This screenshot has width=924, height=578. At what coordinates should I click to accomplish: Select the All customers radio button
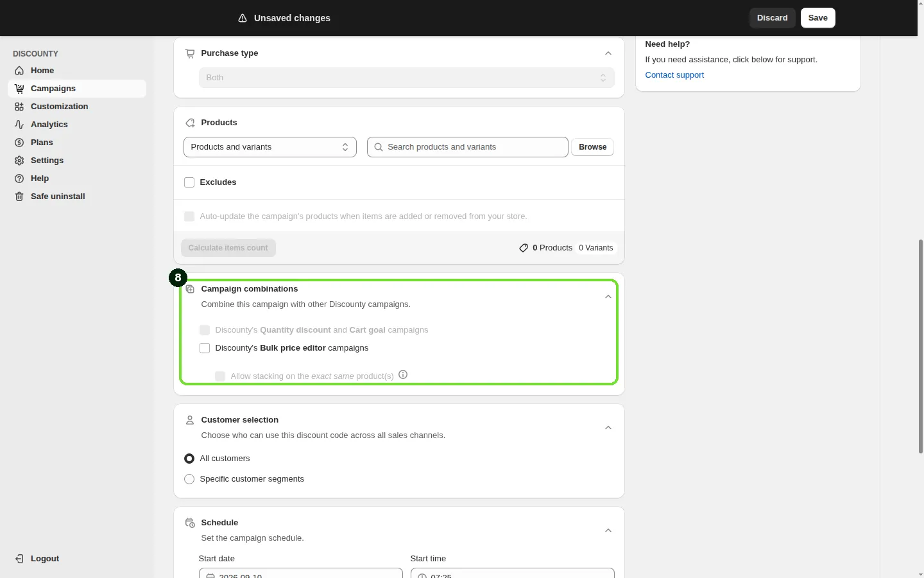[x=189, y=459]
